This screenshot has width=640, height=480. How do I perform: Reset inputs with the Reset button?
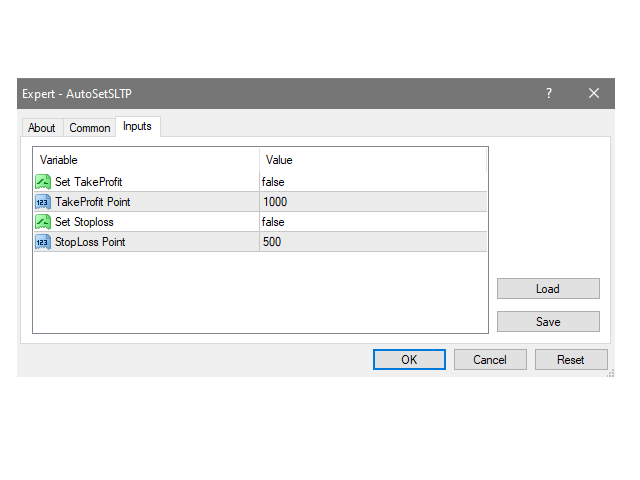coord(571,360)
